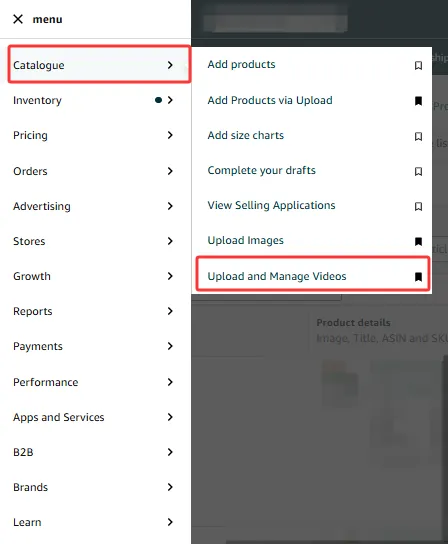Expand the Orders submenu chevron
448x544 pixels.
pyautogui.click(x=170, y=171)
